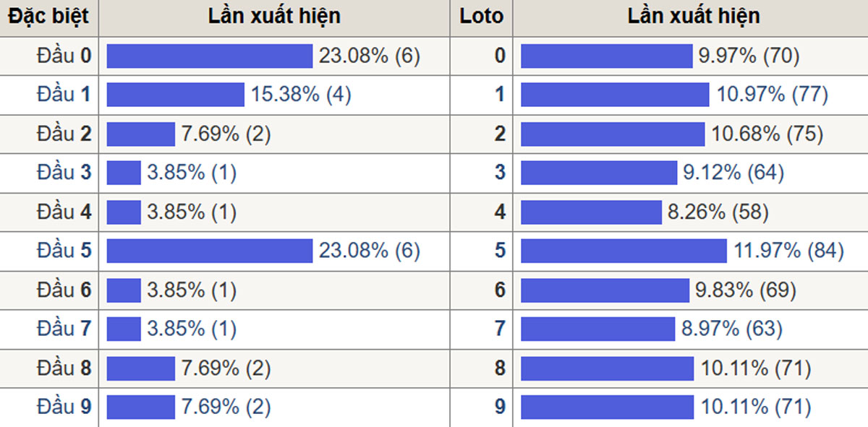Select Loto number 7 label
Viewport: 868px width, 427px height.
[500, 329]
